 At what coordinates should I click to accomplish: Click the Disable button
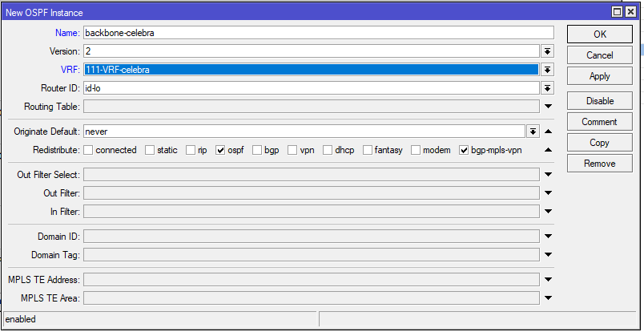tap(600, 101)
